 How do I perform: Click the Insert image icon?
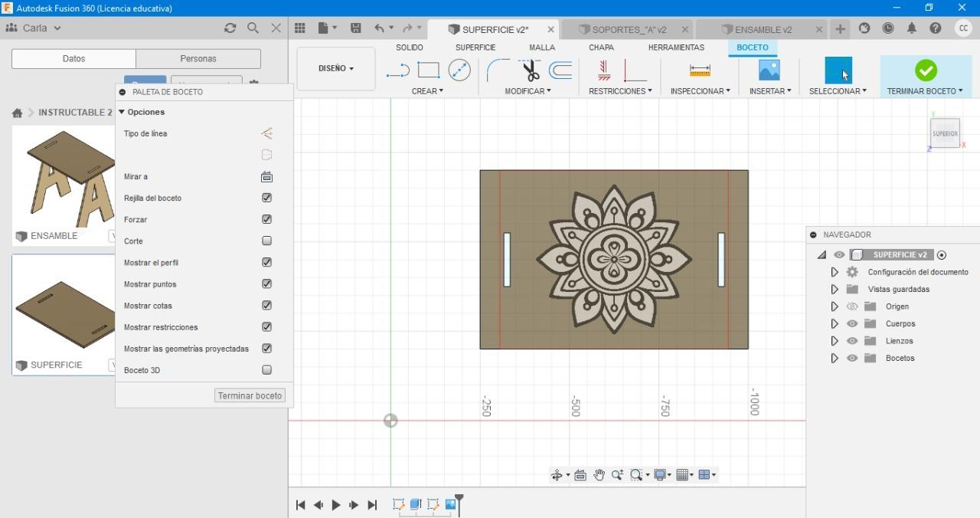tap(769, 70)
